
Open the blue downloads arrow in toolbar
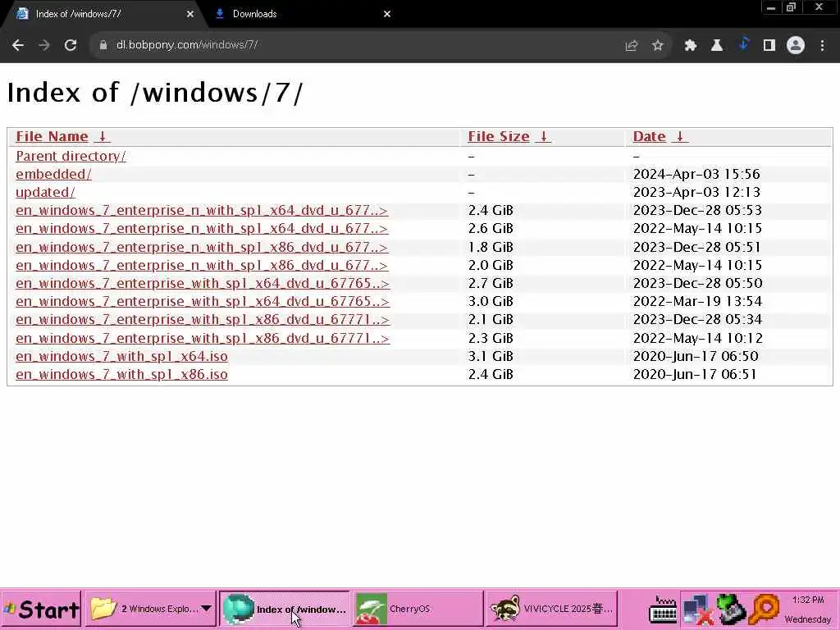point(743,44)
